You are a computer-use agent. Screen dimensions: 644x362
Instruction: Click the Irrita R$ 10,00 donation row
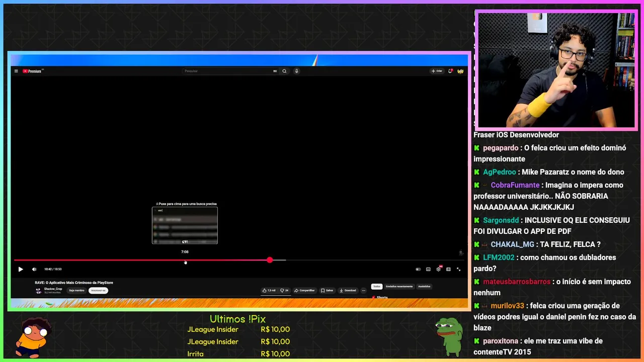238,354
